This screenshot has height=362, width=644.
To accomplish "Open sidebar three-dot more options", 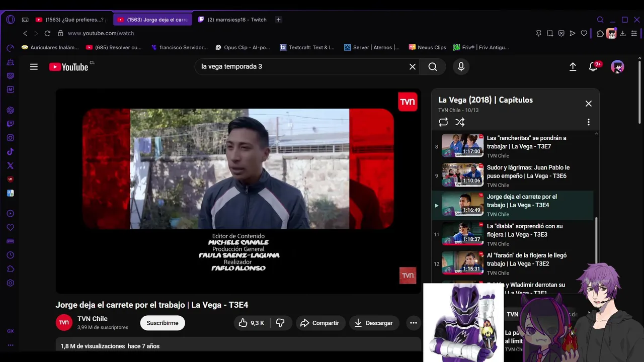I will tap(10, 345).
